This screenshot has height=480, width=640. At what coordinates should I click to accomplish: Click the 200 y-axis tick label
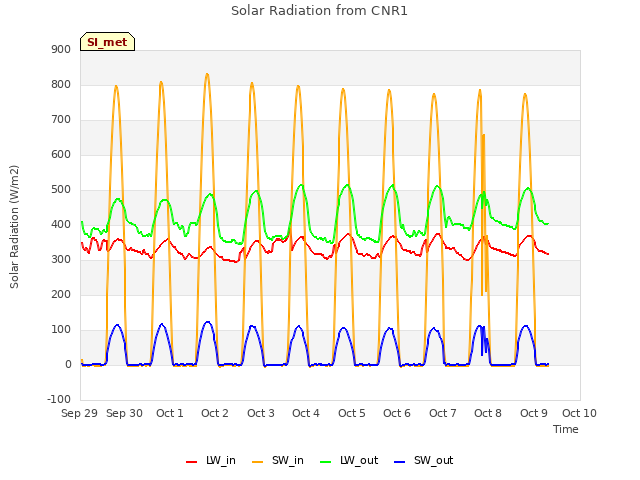coord(61,294)
